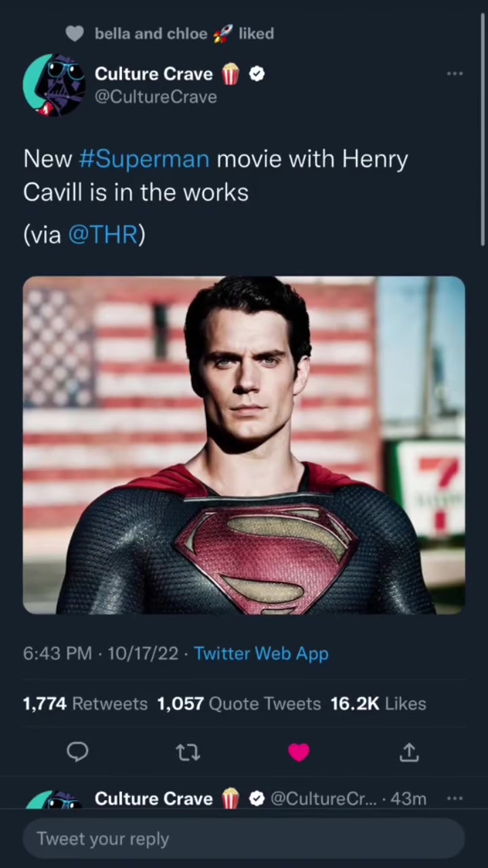Tap the reply speech bubble icon
The height and width of the screenshot is (868, 488).
[x=77, y=751]
